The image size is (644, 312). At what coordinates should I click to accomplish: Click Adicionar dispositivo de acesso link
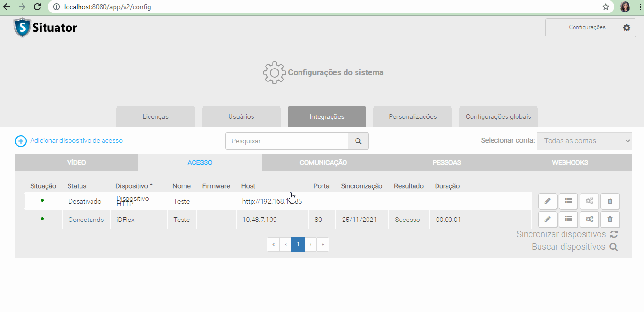[76, 141]
